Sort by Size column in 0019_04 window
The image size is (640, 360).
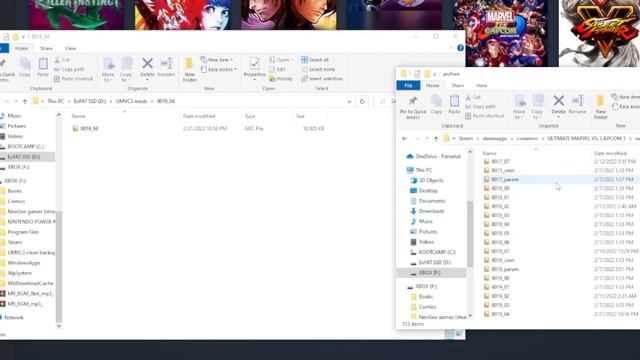pos(300,116)
